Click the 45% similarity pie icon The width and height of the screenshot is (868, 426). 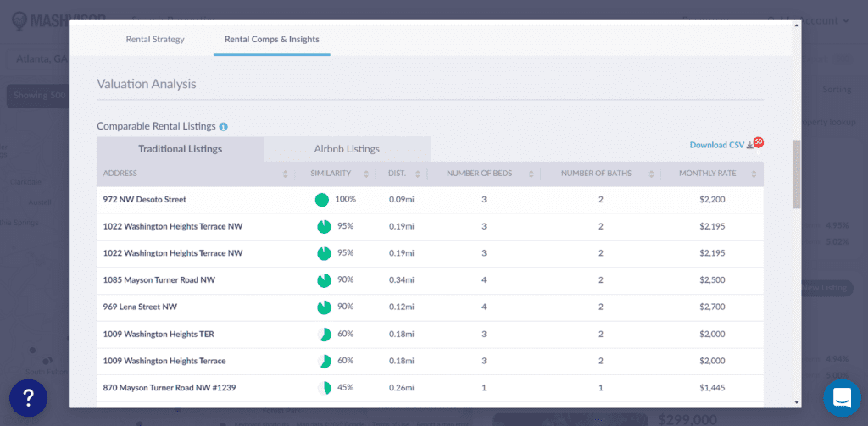click(325, 388)
